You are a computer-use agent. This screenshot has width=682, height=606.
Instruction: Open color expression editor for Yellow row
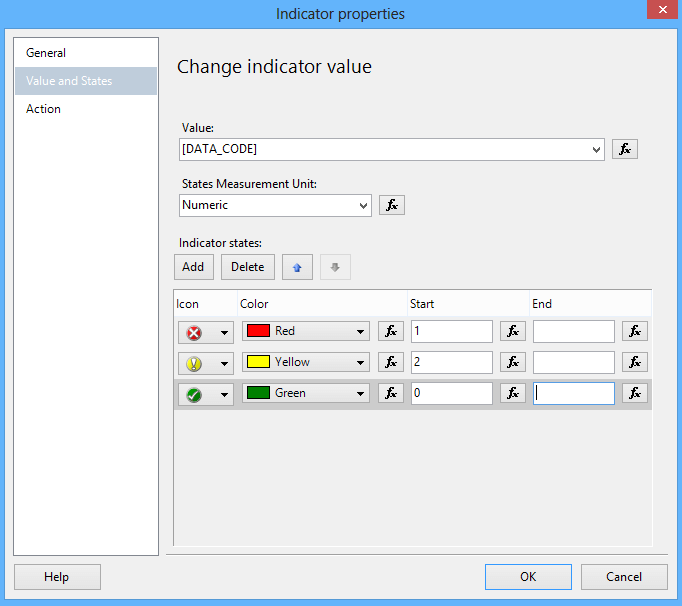391,362
